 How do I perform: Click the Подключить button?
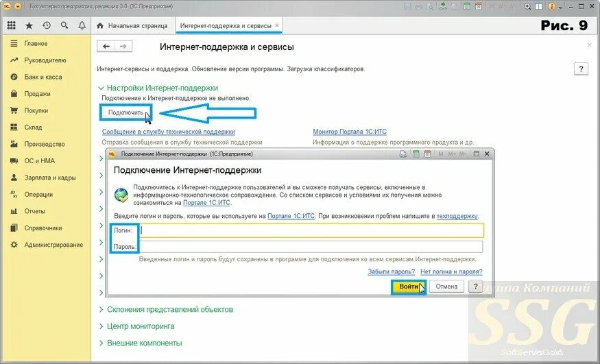(126, 112)
